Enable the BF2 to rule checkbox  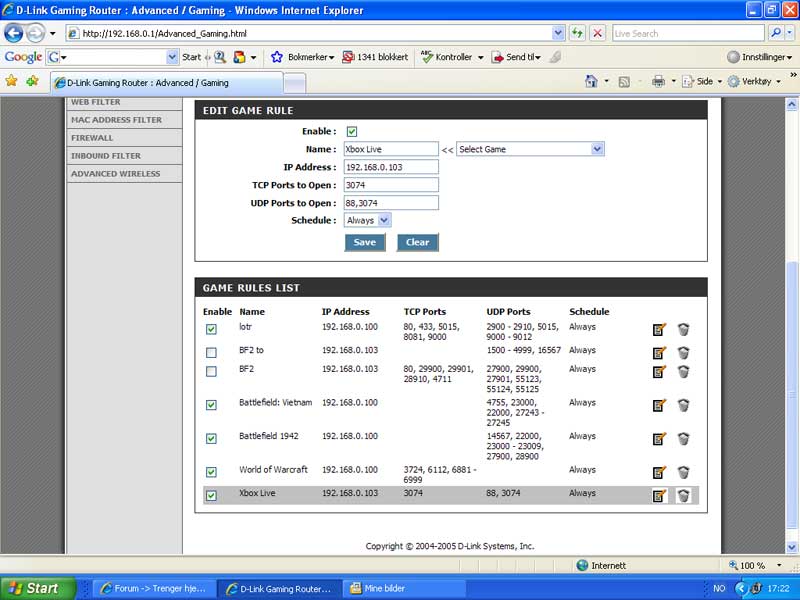point(211,353)
